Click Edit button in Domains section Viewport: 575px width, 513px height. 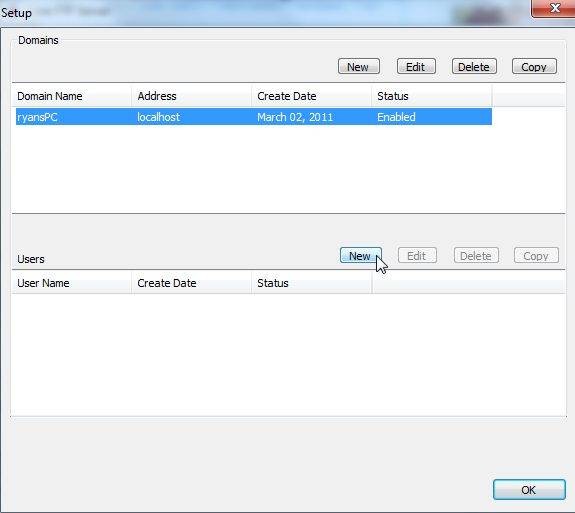click(x=416, y=66)
